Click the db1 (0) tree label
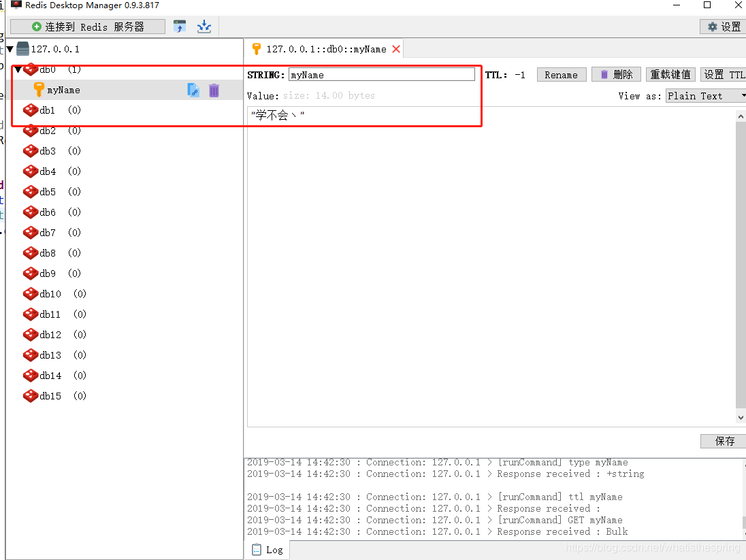This screenshot has height=560, width=746. [60, 110]
